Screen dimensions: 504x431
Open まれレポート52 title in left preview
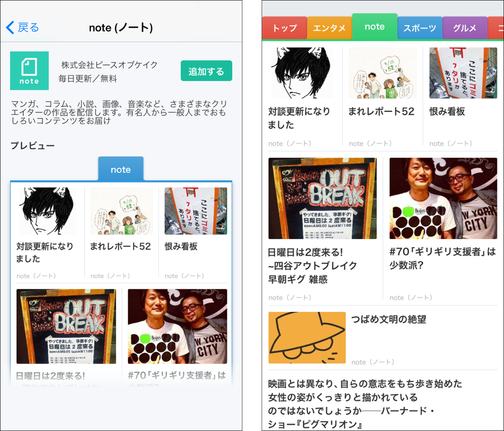(x=120, y=247)
